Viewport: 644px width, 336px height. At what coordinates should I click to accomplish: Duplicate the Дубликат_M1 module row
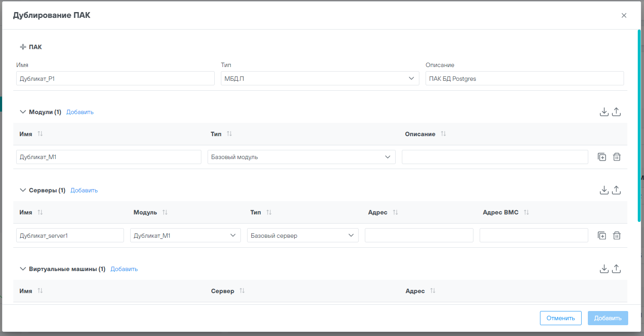click(602, 157)
